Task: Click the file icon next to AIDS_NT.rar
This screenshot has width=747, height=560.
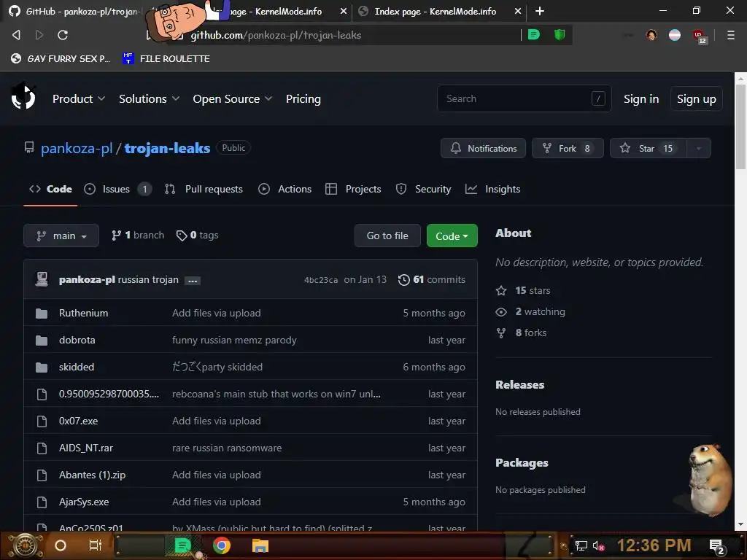Action: [x=42, y=448]
